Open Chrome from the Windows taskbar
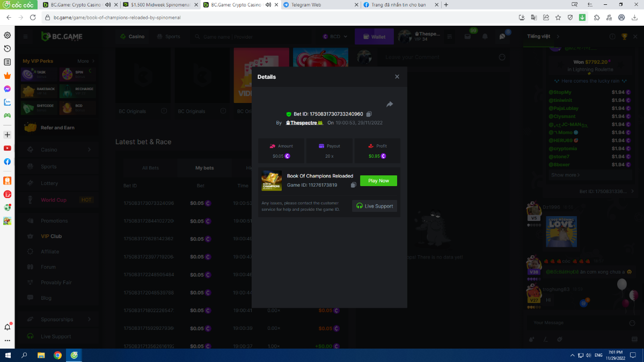Viewport: 644px width, 362px height. [57, 355]
